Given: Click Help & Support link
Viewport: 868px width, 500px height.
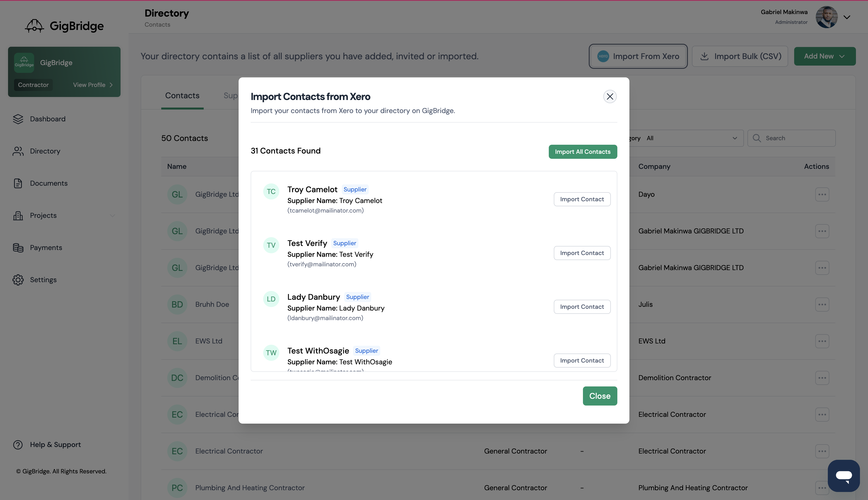Looking at the screenshot, I should (55, 445).
